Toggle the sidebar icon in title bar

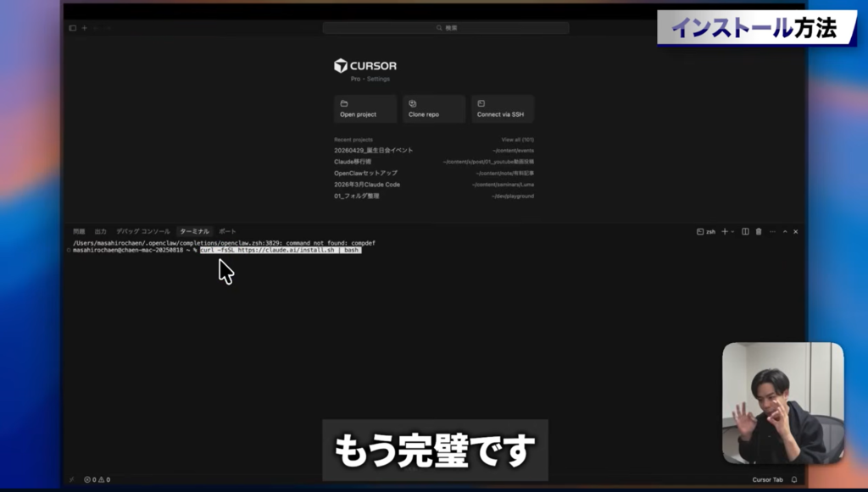coord(72,28)
